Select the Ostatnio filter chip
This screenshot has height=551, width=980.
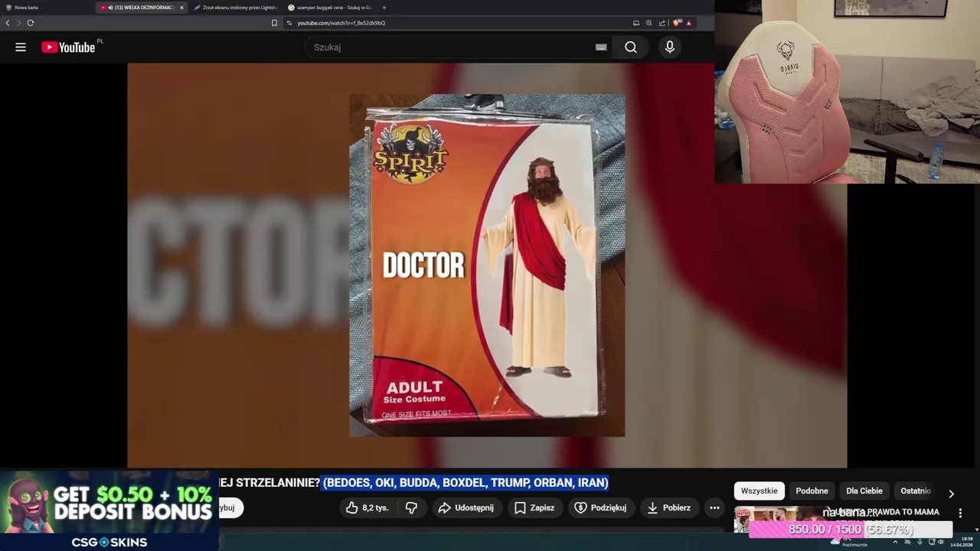coord(916,491)
